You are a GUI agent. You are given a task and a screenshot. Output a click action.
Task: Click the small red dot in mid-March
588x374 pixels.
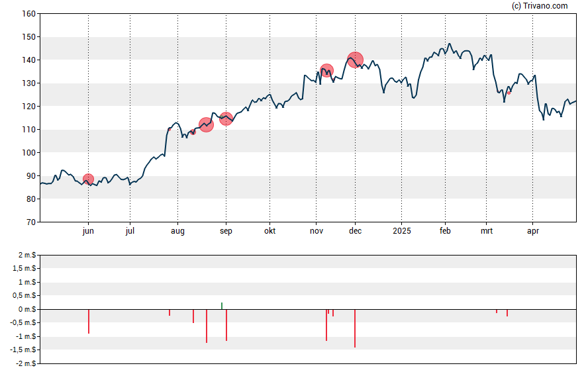[x=509, y=93]
